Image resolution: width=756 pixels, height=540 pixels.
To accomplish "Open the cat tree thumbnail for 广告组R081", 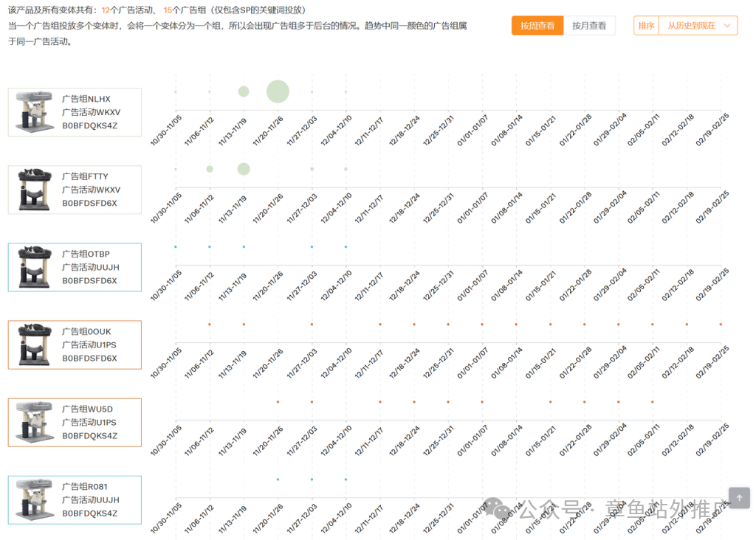I will coord(34,499).
